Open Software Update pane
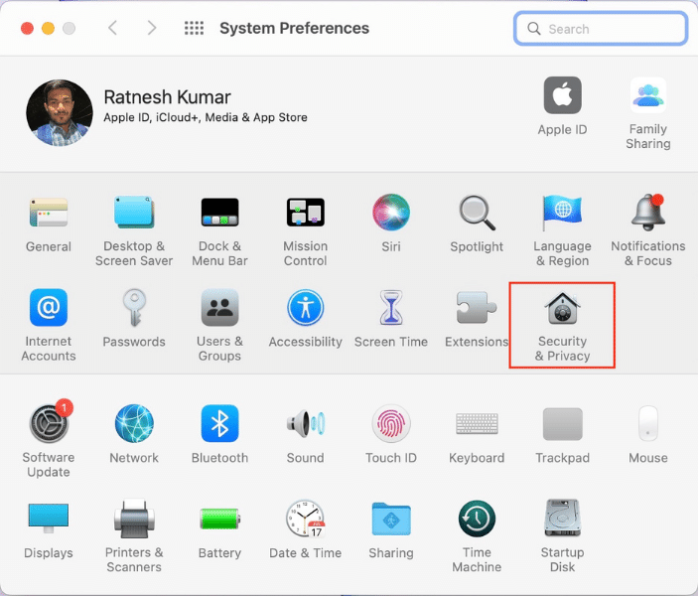This screenshot has width=700, height=596. [x=49, y=422]
